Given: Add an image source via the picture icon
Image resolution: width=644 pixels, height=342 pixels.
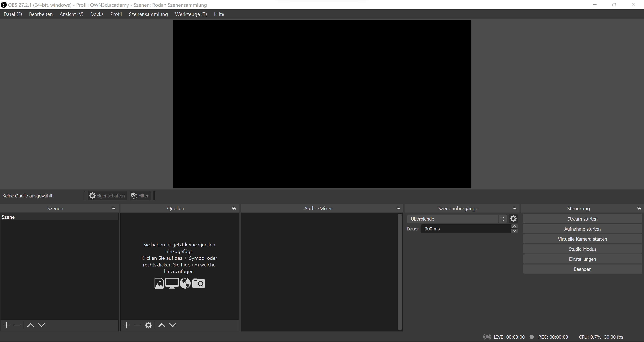Looking at the screenshot, I should (x=159, y=283).
